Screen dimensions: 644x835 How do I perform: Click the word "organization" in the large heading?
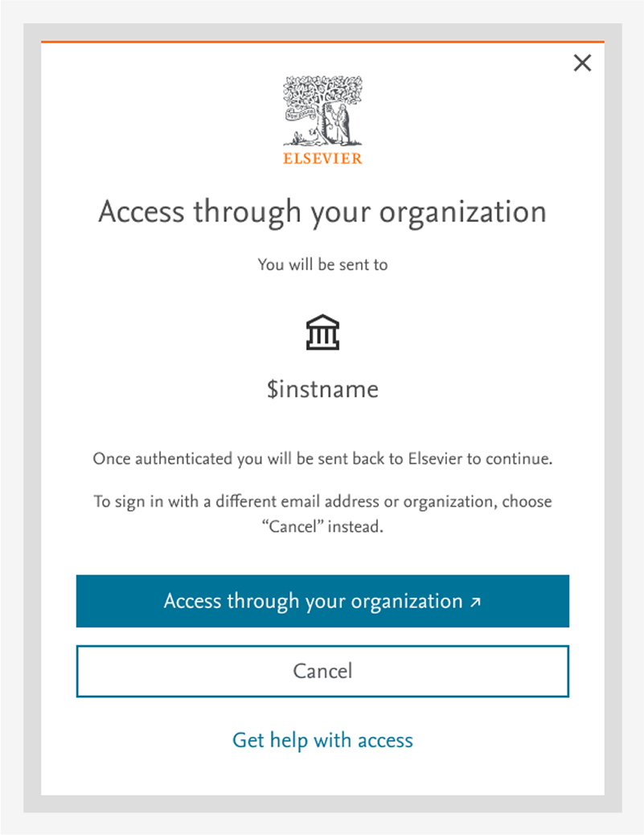pos(462,212)
